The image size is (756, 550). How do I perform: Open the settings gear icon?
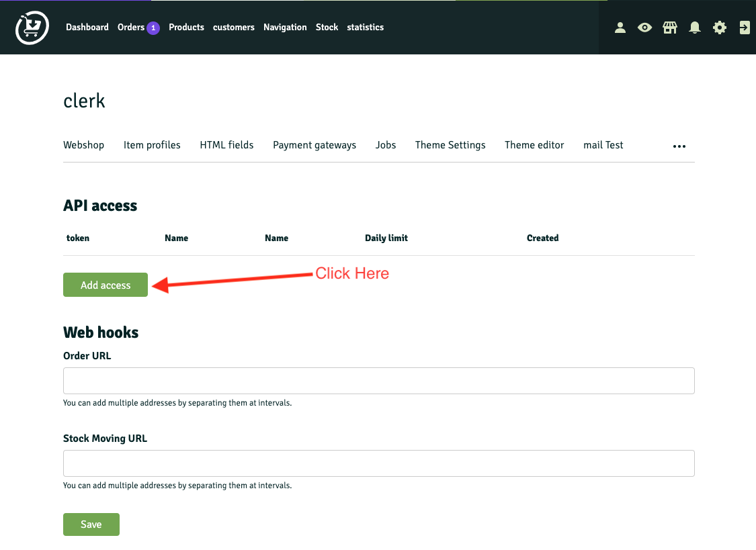click(720, 28)
